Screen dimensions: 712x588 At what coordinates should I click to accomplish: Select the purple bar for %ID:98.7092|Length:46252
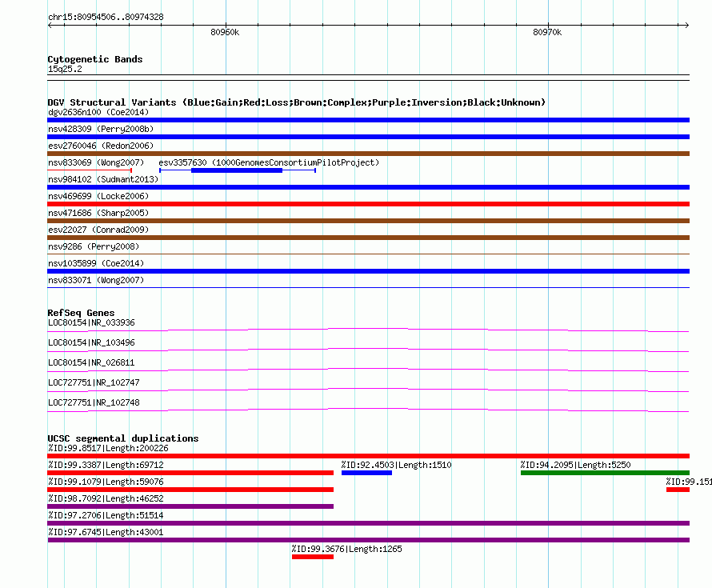[190, 506]
